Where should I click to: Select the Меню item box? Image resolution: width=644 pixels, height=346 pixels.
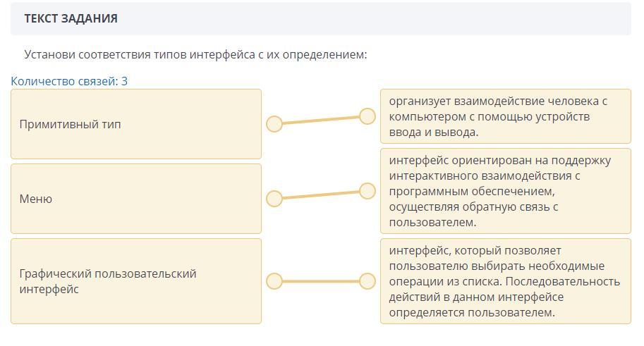tap(135, 199)
